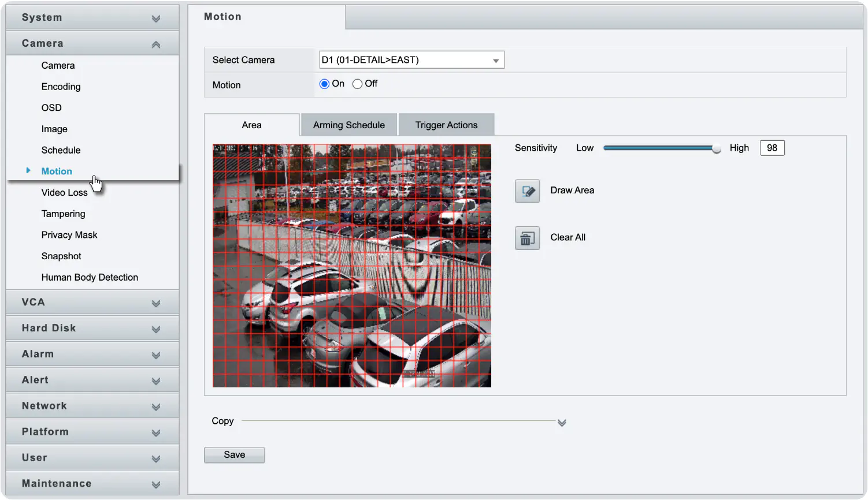Click the Clear All trash icon
This screenshot has width=868, height=500.
point(527,238)
